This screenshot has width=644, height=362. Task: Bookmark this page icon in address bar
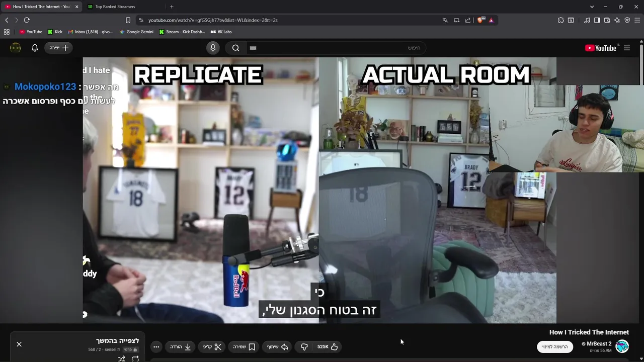[128, 20]
